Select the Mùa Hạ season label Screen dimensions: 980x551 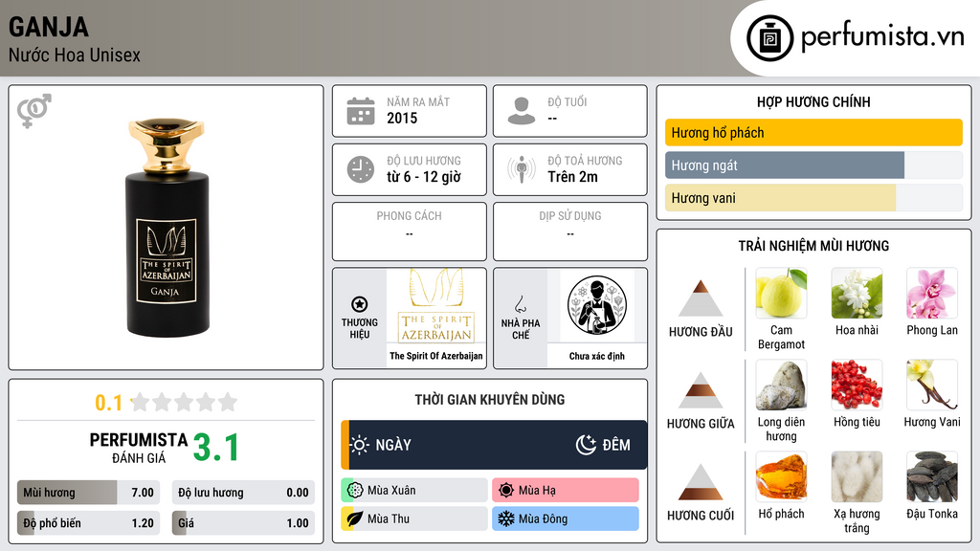coord(537,491)
